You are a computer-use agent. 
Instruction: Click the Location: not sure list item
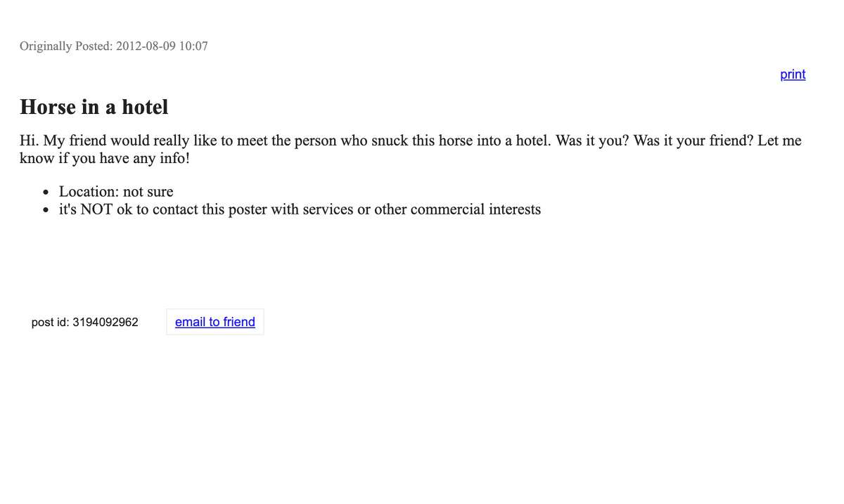click(116, 191)
